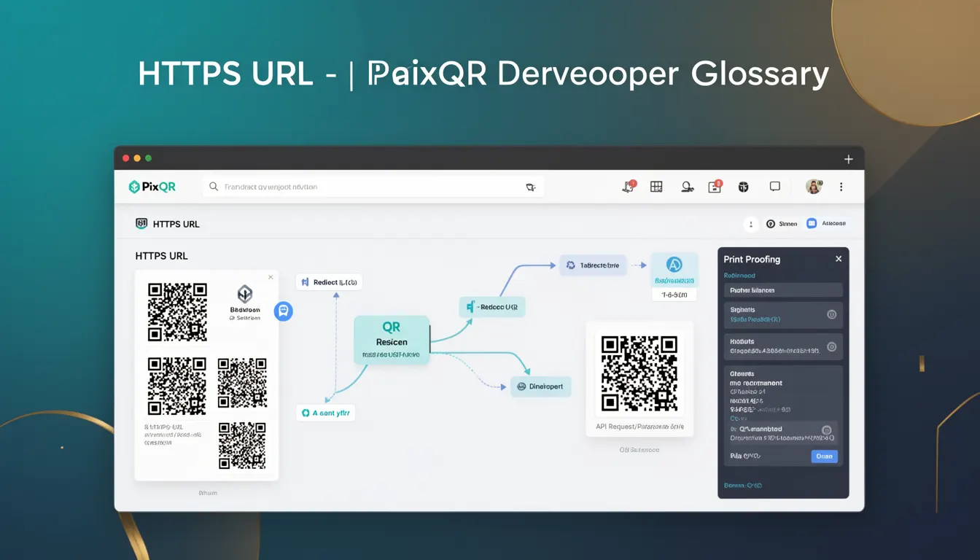Click the HTTPS URL breadcrumb icon
Screen dimensions: 980x560
141,224
